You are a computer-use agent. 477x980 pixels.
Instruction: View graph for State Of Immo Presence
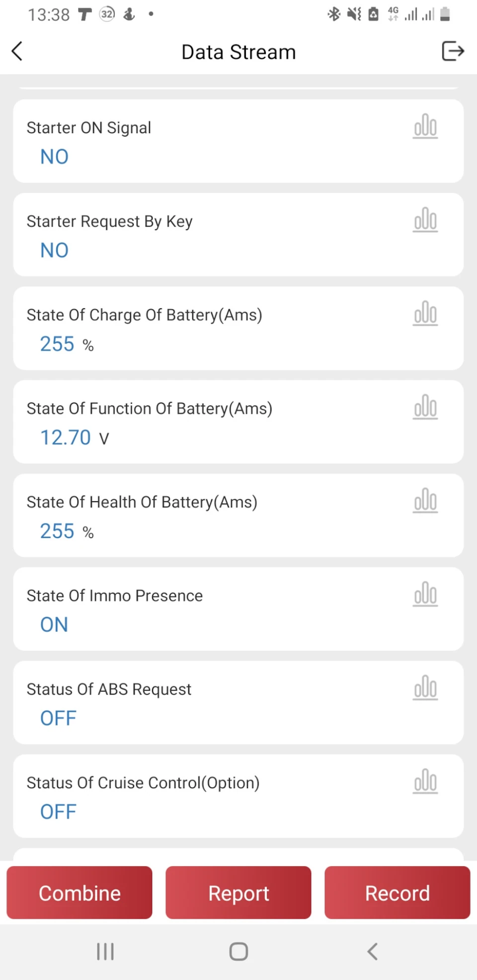[x=425, y=594]
